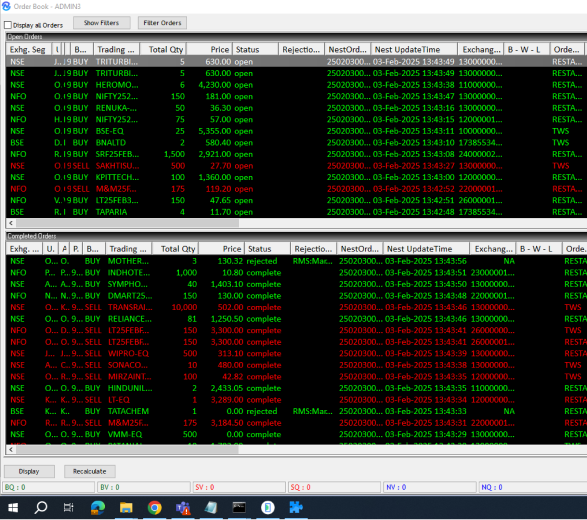Select SRF25FEB... open order row
Screen dimensions: 587x520
tap(296, 154)
